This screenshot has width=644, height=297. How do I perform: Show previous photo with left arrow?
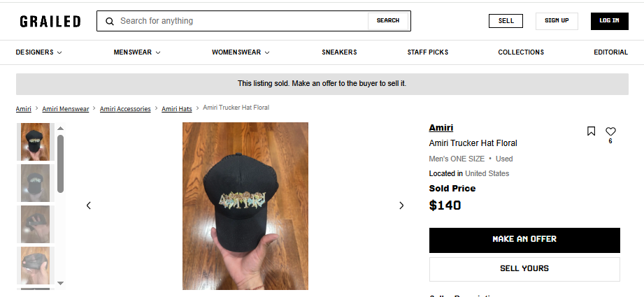pyautogui.click(x=89, y=205)
